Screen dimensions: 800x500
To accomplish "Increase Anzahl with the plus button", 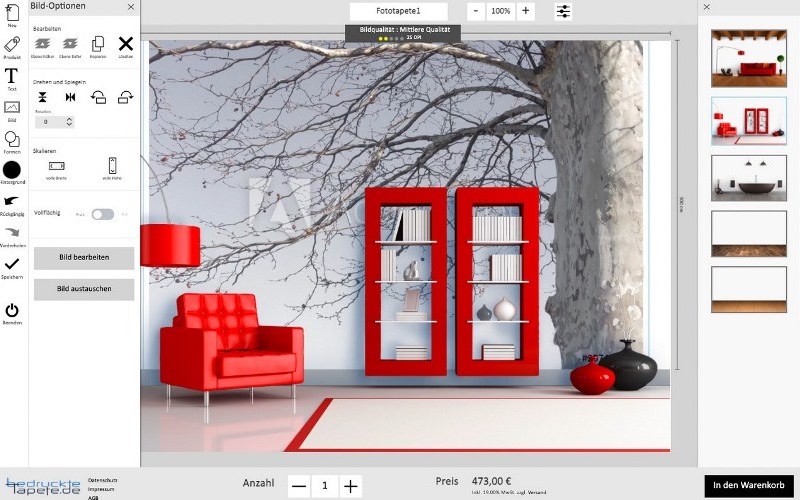I will point(351,486).
